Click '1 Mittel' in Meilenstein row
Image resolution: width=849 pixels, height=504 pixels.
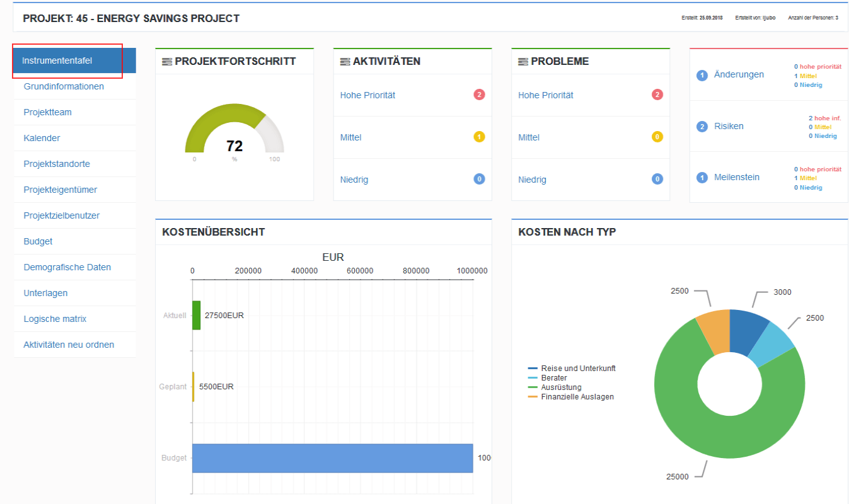pyautogui.click(x=804, y=178)
